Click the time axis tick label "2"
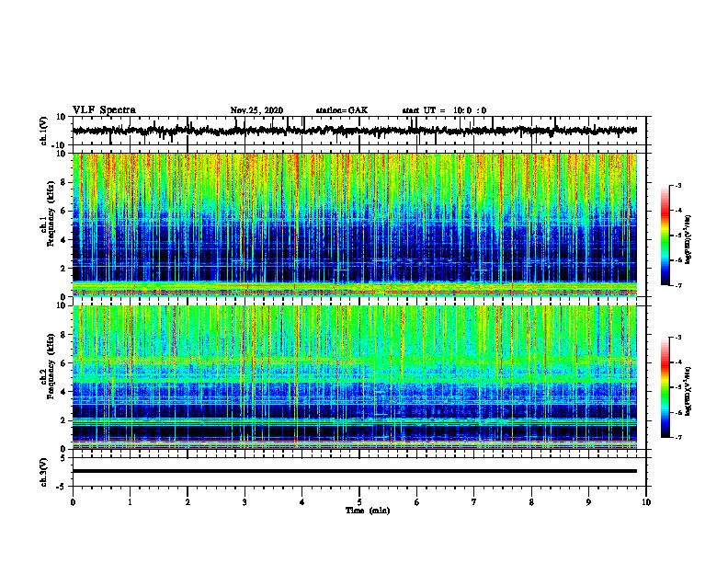728x563 pixels. (188, 502)
